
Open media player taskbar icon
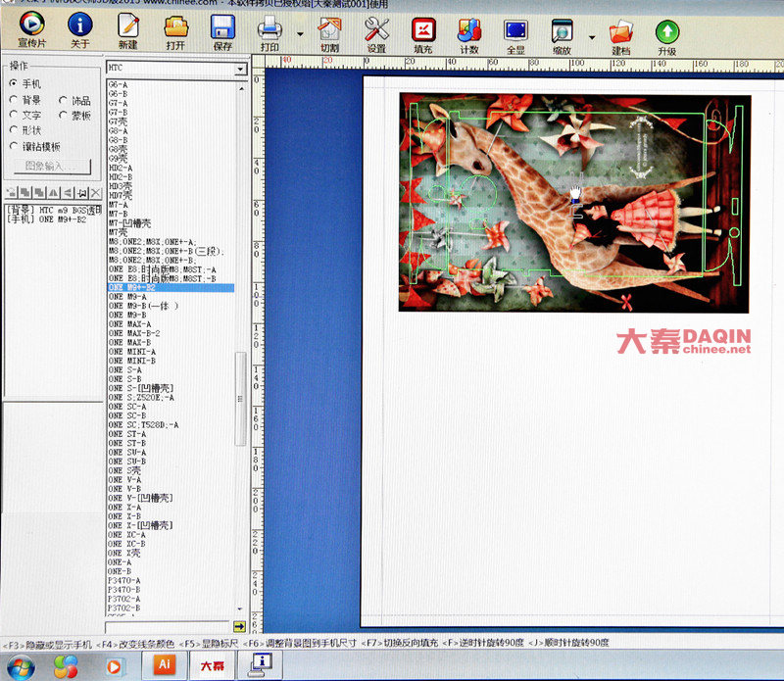click(114, 667)
